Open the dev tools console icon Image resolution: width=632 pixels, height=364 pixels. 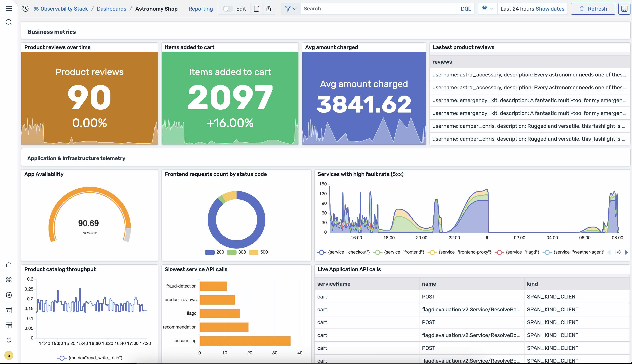pyautogui.click(x=9, y=310)
